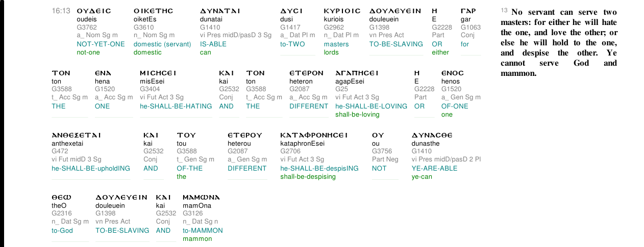
Task: Click G472 under anthexetai
Action: click(60, 151)
